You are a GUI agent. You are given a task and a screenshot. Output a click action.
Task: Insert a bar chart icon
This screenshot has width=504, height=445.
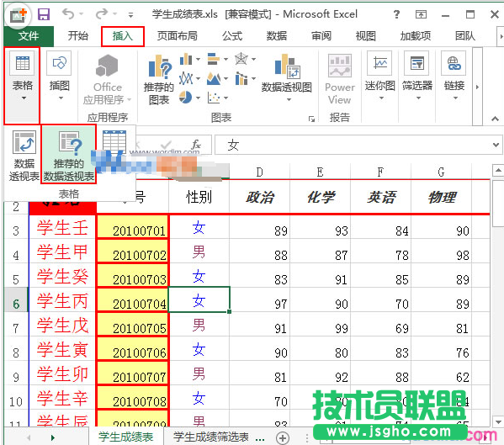click(x=214, y=59)
